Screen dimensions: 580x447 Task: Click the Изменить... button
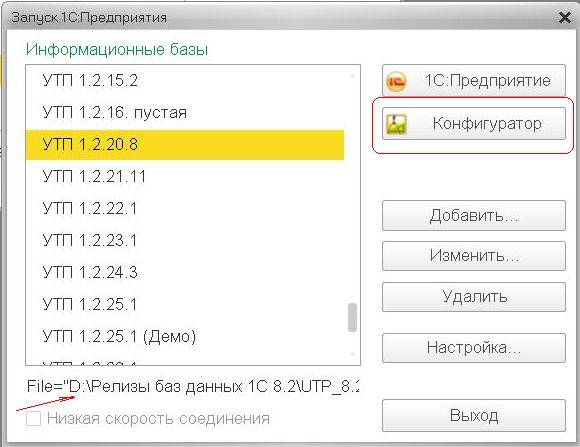(474, 256)
